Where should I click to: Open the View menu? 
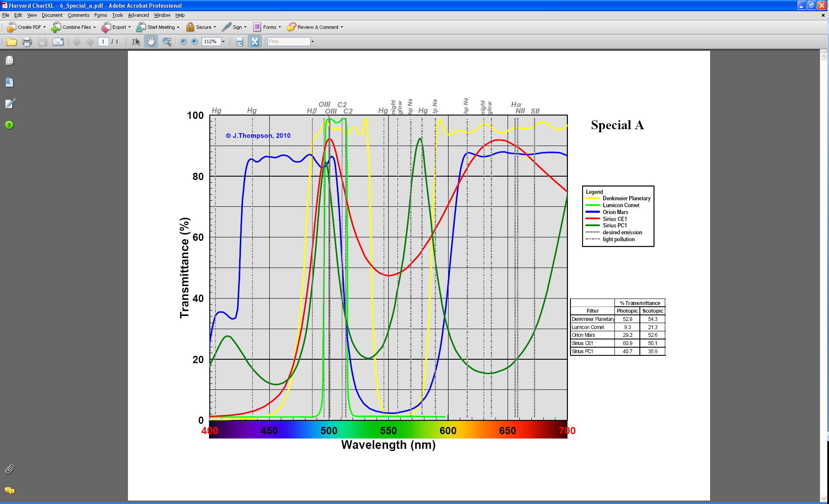(x=32, y=15)
